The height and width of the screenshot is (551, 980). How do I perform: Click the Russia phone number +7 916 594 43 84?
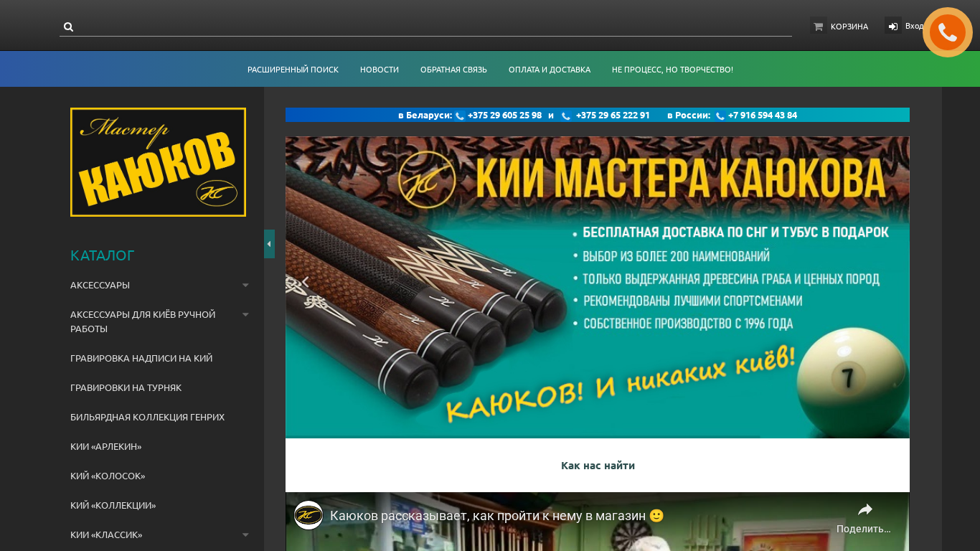tap(762, 115)
